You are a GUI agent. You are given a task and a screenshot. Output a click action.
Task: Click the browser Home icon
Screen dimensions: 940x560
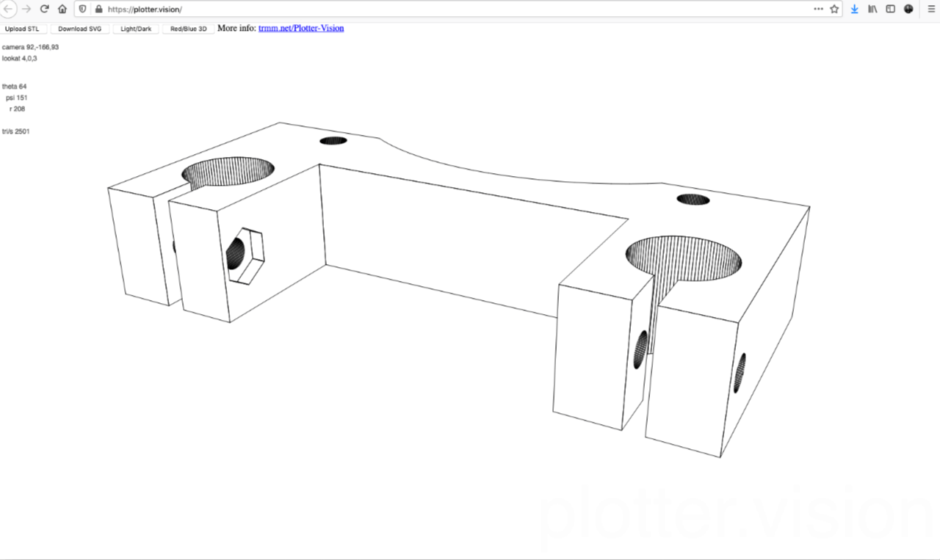tap(62, 9)
